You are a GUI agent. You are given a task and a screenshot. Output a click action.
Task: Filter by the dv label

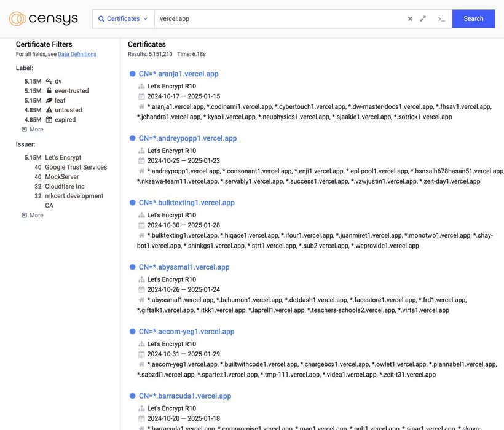(x=58, y=81)
